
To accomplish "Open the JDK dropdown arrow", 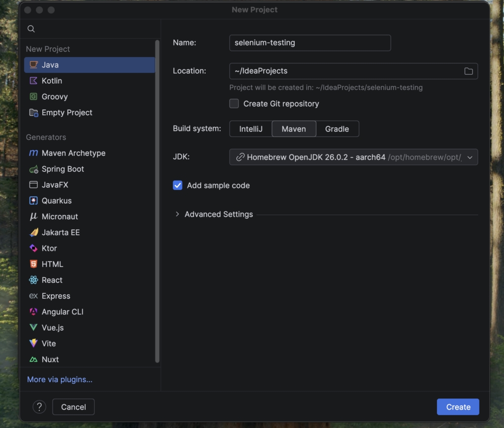I will (470, 157).
